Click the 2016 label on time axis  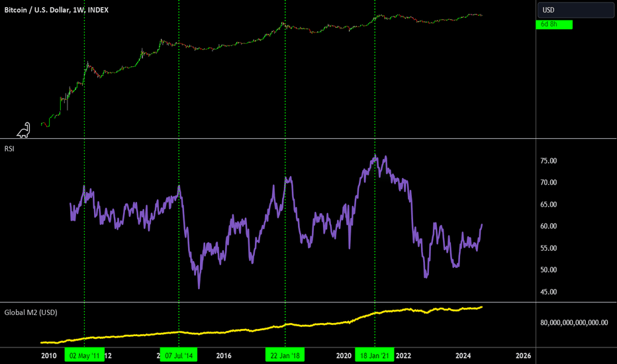click(x=224, y=356)
